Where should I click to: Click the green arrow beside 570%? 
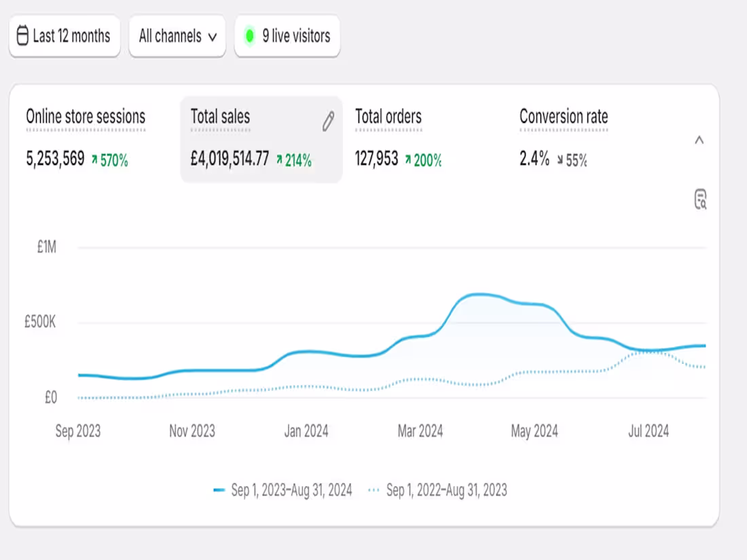[x=94, y=160]
